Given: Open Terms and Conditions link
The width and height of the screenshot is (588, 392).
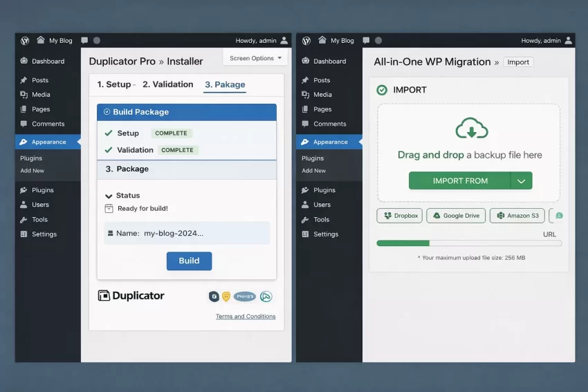Looking at the screenshot, I should [x=246, y=317].
